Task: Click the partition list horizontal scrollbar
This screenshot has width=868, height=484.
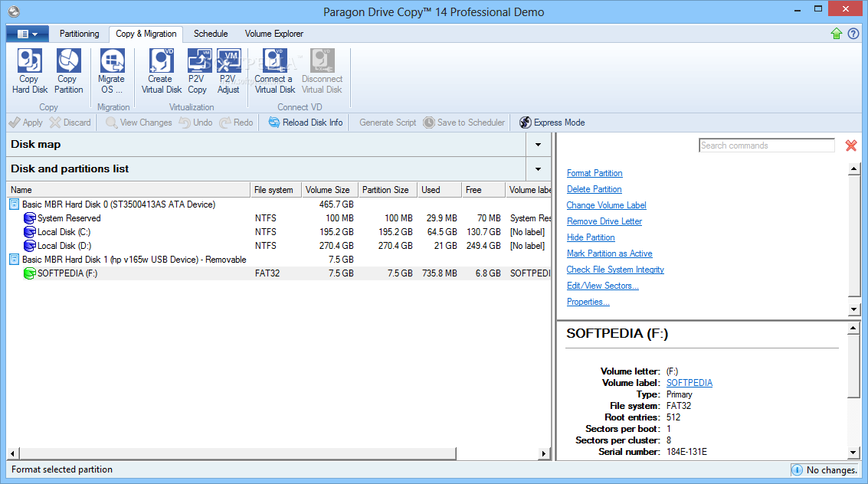Action: (x=237, y=453)
